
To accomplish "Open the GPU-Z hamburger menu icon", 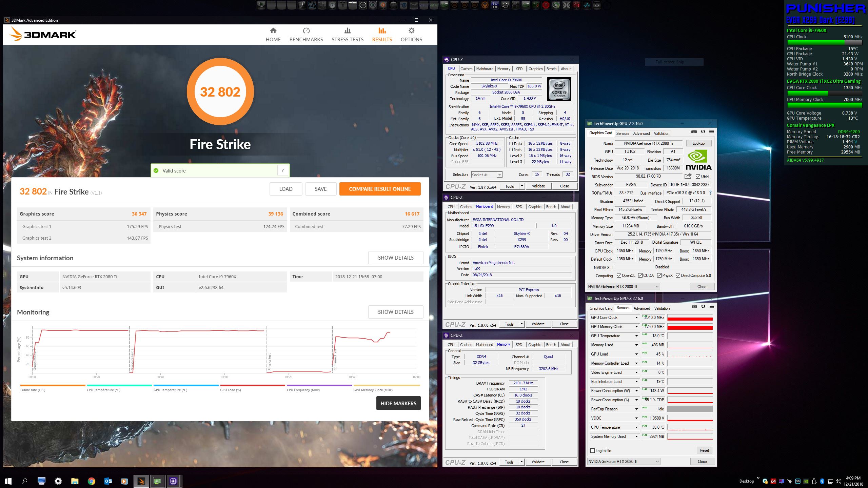I will [x=711, y=132].
